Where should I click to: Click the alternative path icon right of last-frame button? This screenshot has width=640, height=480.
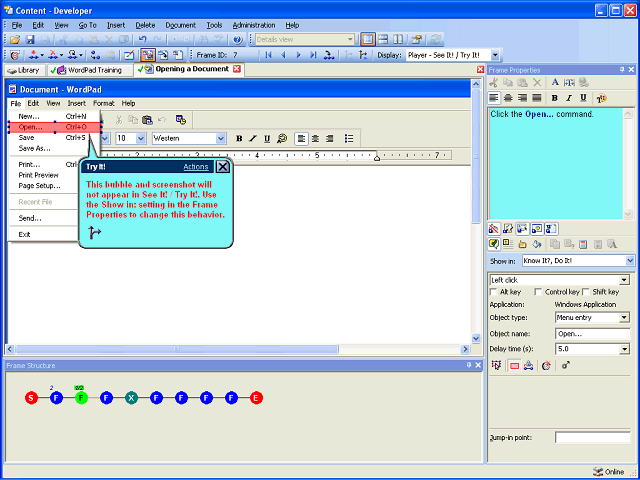click(329, 55)
